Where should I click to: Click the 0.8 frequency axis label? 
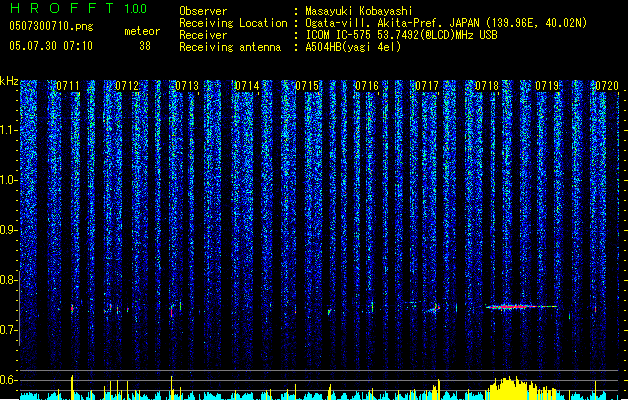point(8,280)
